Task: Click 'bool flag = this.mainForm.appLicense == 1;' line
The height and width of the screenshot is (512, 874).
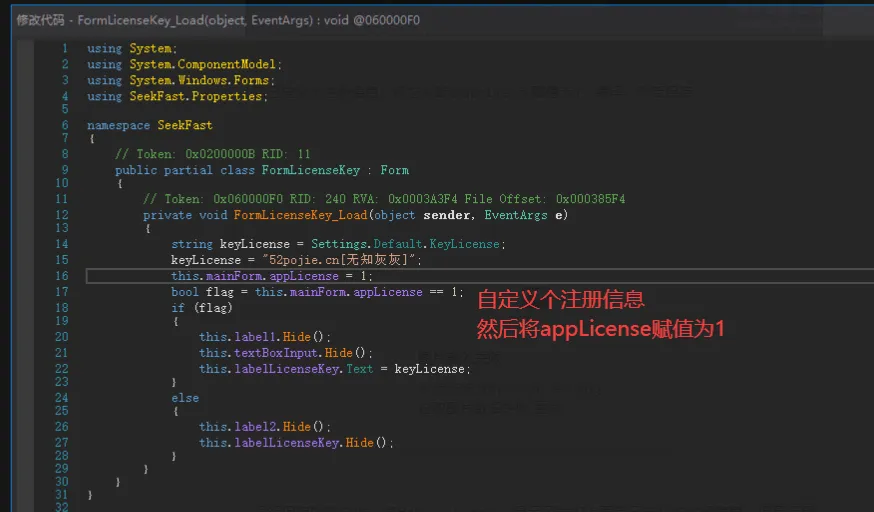Action: click(x=317, y=292)
